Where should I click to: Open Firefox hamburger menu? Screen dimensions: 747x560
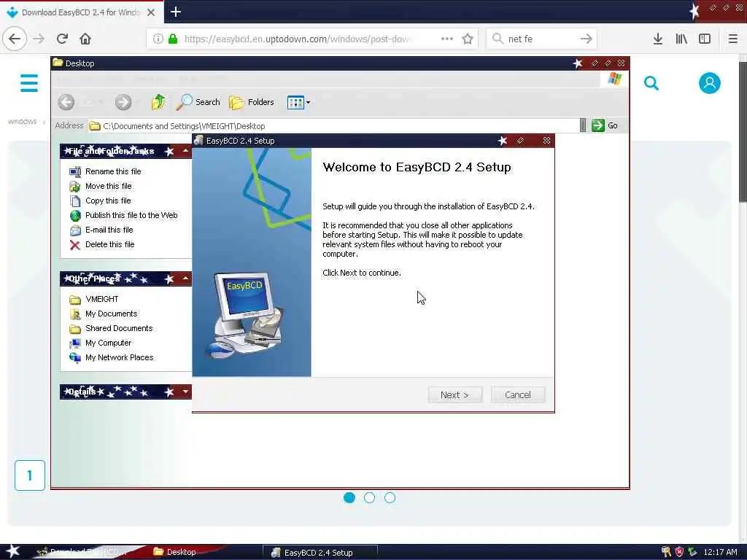pyautogui.click(x=732, y=39)
